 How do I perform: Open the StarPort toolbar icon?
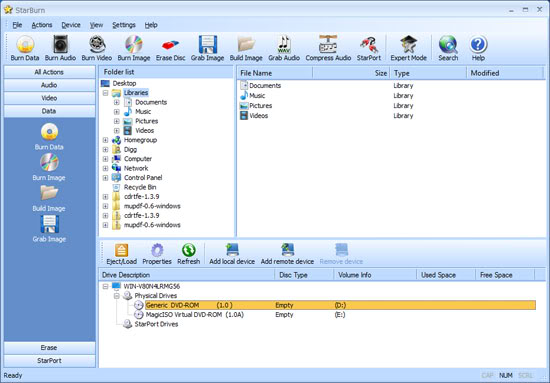[369, 48]
